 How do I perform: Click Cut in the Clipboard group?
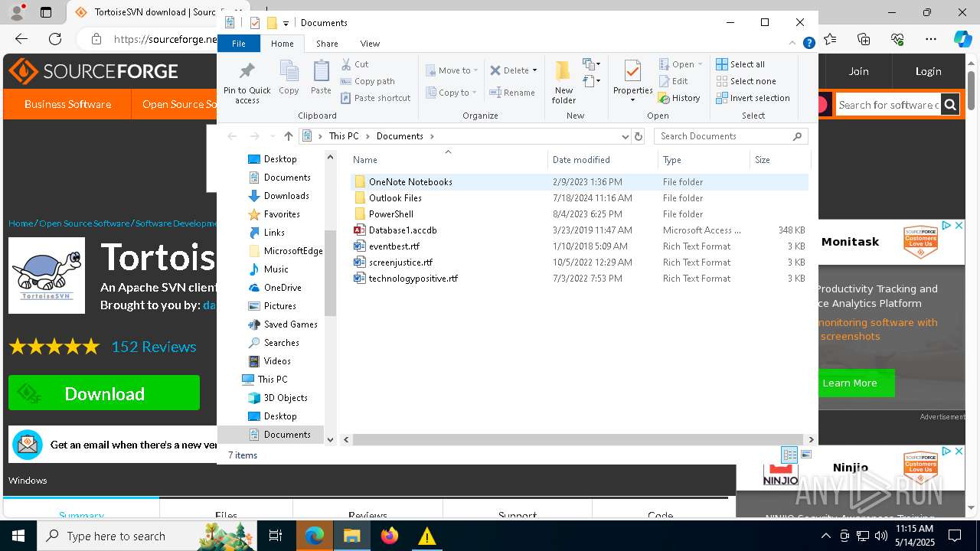[x=354, y=64]
